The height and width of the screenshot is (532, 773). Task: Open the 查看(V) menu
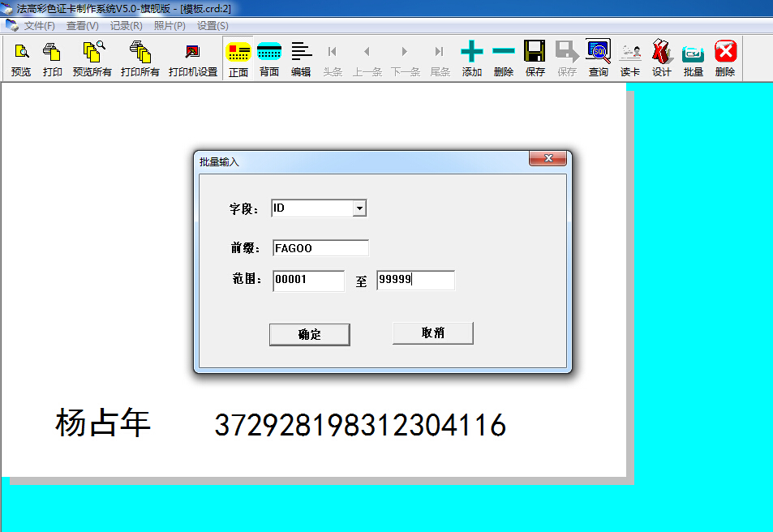point(82,26)
